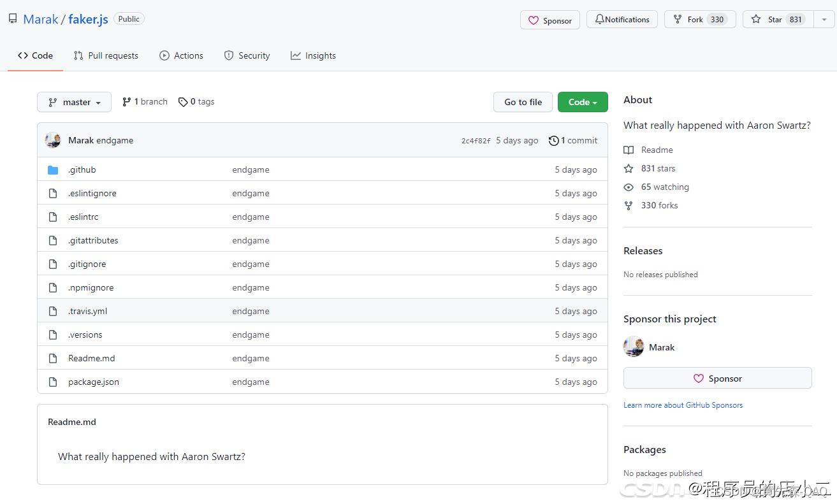
Task: Open Marak sponsor profile name
Action: coord(662,347)
